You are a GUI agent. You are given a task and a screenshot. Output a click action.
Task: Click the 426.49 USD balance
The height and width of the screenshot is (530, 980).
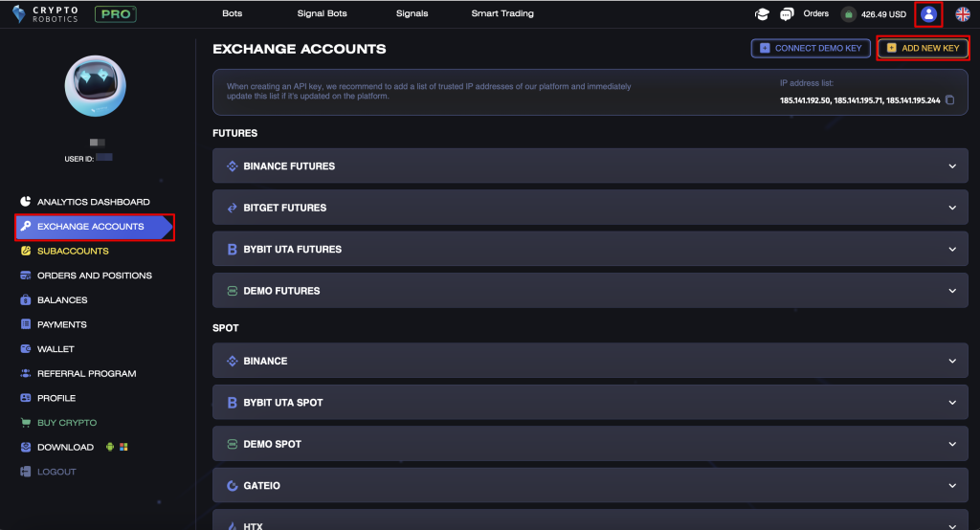(883, 13)
